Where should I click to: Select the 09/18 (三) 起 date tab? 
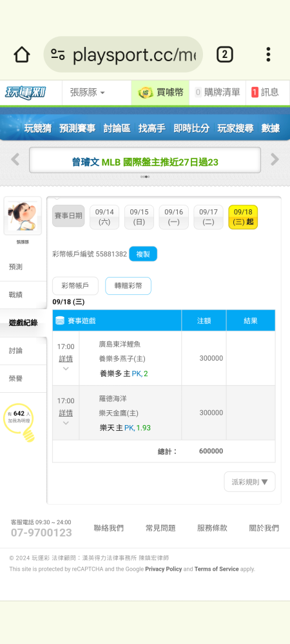243,217
